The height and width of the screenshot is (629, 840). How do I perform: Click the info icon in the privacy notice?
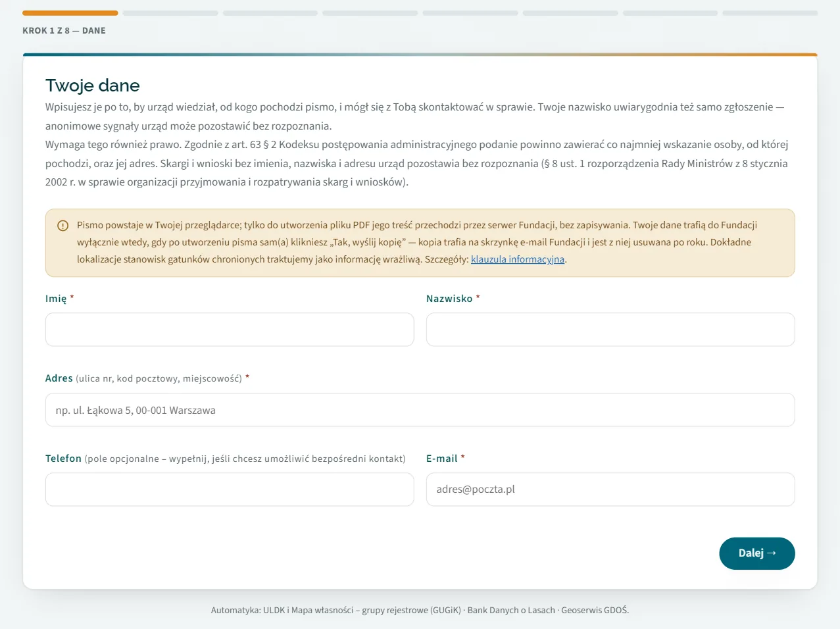pyautogui.click(x=63, y=226)
